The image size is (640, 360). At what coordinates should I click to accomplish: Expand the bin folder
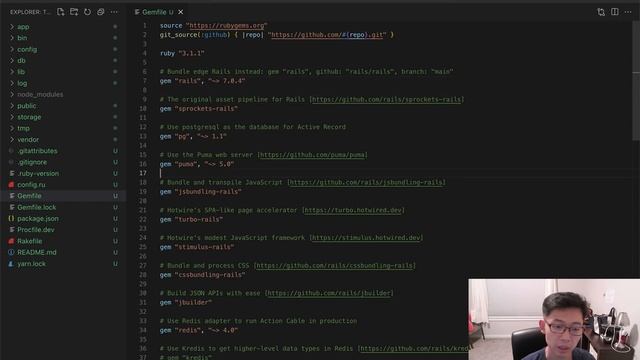click(22, 38)
